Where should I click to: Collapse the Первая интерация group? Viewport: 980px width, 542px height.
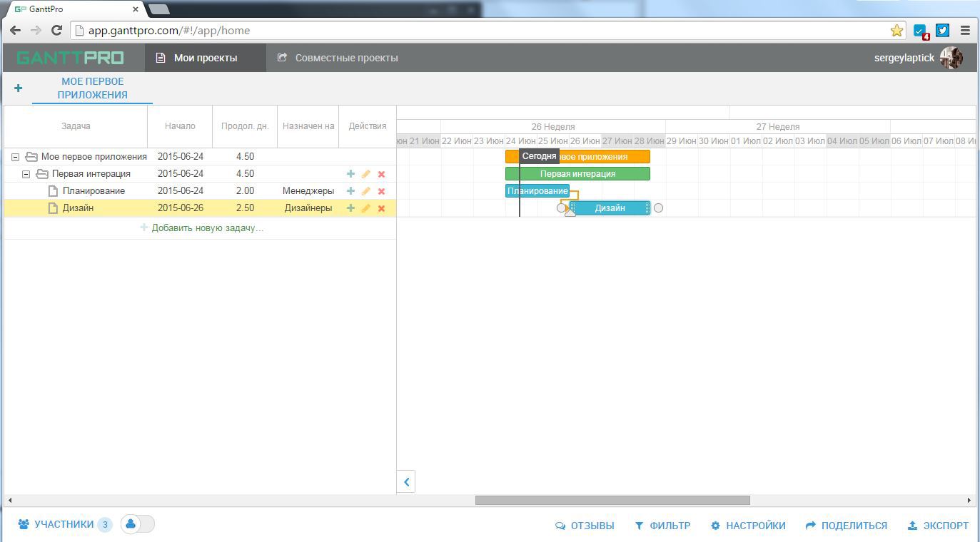point(26,174)
